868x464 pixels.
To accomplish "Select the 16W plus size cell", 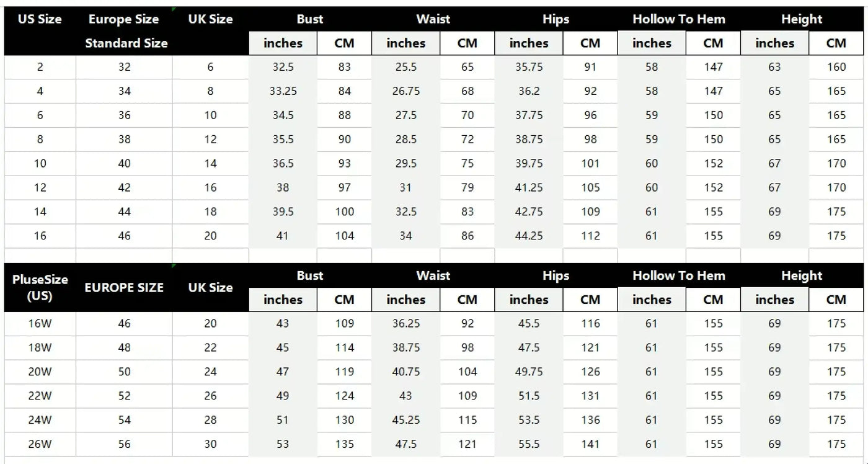I will [40, 324].
